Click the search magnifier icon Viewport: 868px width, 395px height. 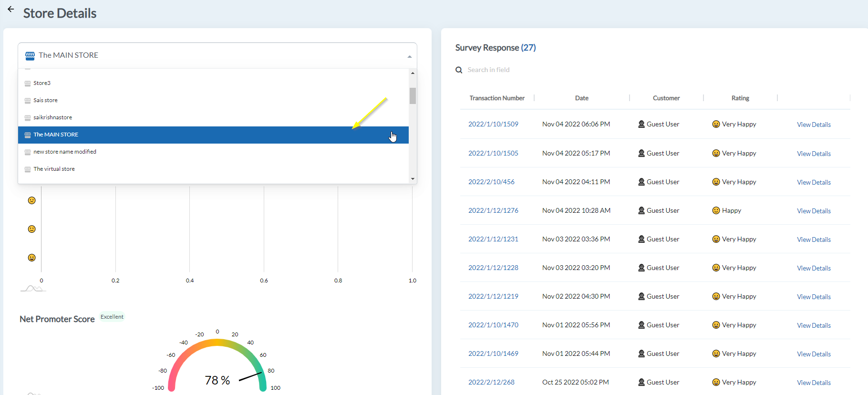459,70
